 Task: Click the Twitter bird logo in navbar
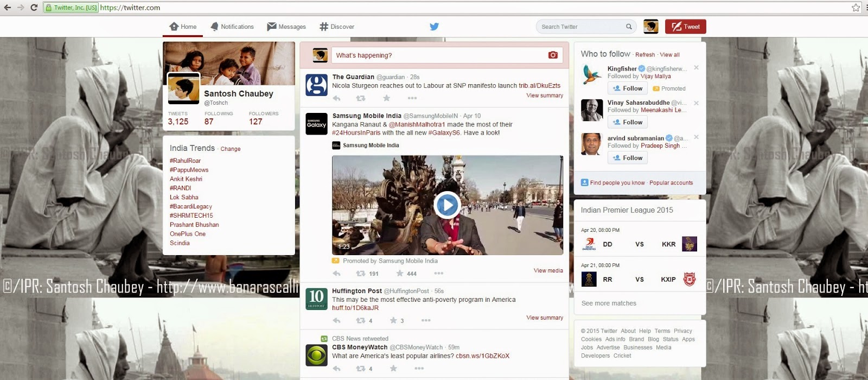click(x=434, y=26)
